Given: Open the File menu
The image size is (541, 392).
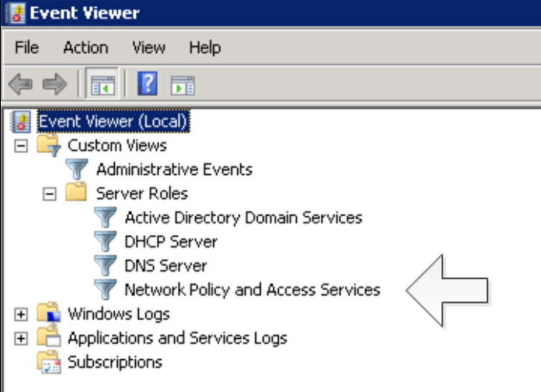Looking at the screenshot, I should coord(27,48).
